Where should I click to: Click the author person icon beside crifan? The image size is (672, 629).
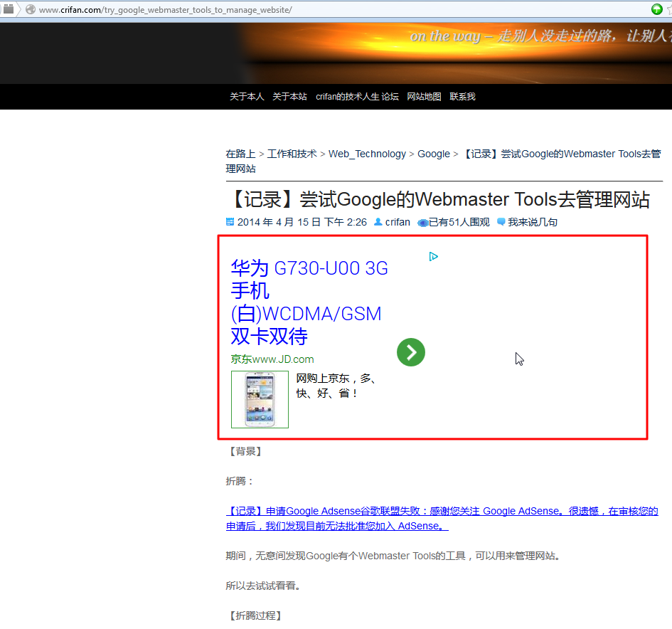point(378,222)
